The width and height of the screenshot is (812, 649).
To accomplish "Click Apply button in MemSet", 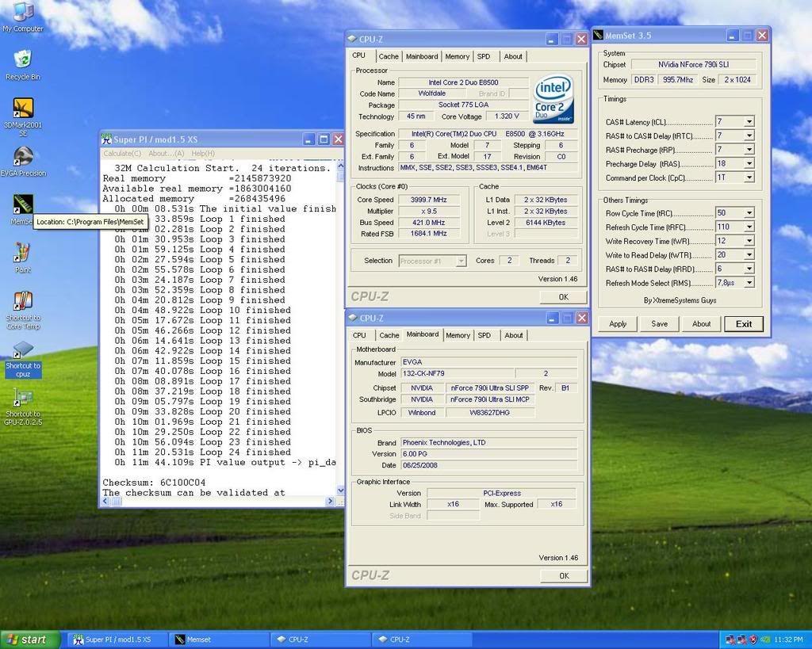I will 617,324.
